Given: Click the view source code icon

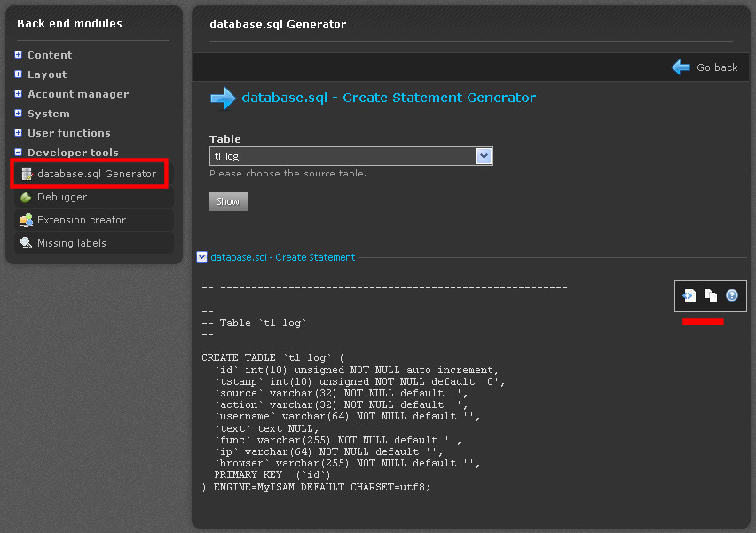Looking at the screenshot, I should click(x=689, y=295).
